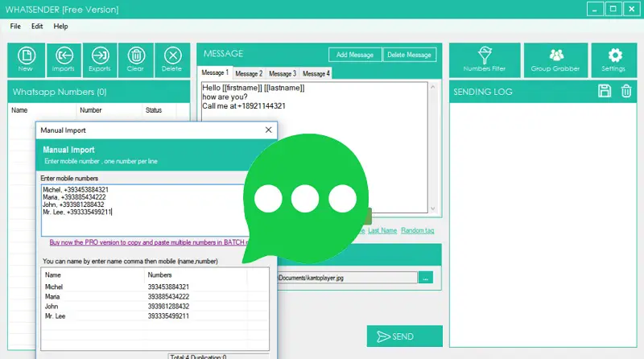Open the File menu
The width and height of the screenshot is (644, 359).
click(x=15, y=27)
